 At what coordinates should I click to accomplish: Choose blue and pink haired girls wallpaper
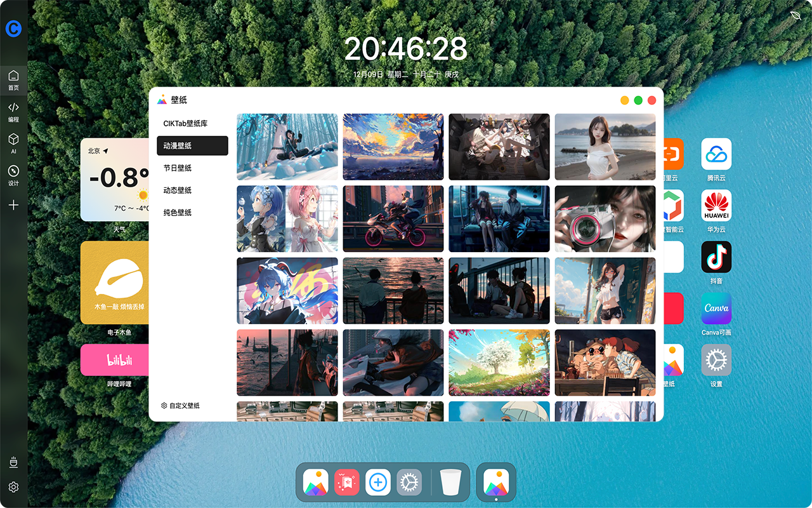pyautogui.click(x=287, y=219)
